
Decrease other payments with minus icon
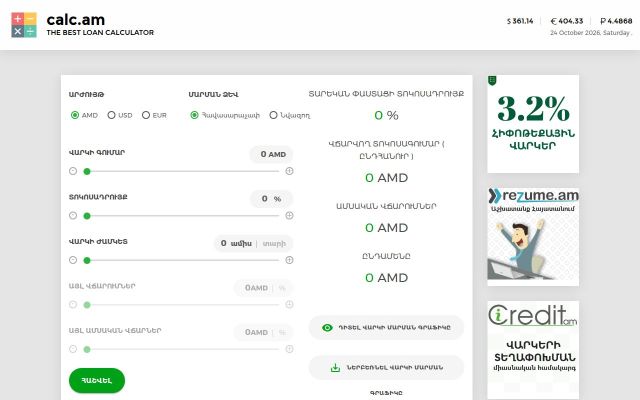(x=73, y=304)
